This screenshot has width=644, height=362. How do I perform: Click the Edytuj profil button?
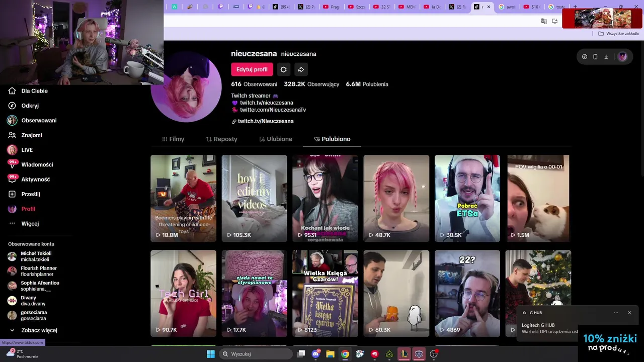click(x=252, y=69)
